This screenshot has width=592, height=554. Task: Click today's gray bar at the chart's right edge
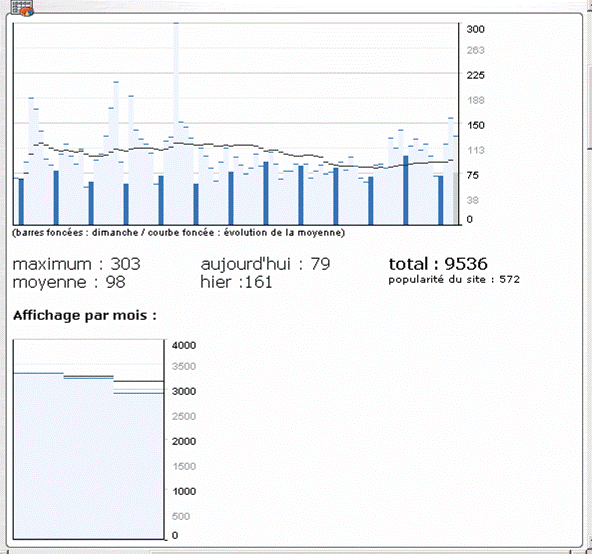(x=455, y=199)
